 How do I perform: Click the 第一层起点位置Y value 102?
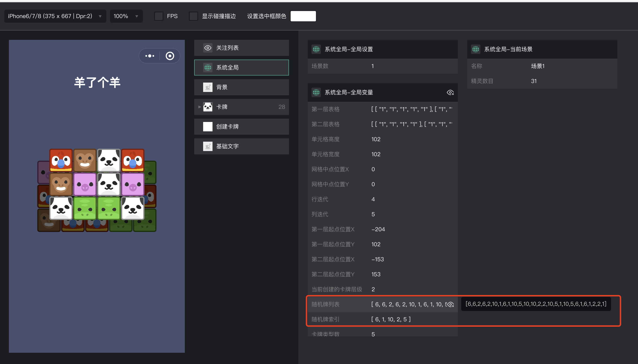coord(376,244)
